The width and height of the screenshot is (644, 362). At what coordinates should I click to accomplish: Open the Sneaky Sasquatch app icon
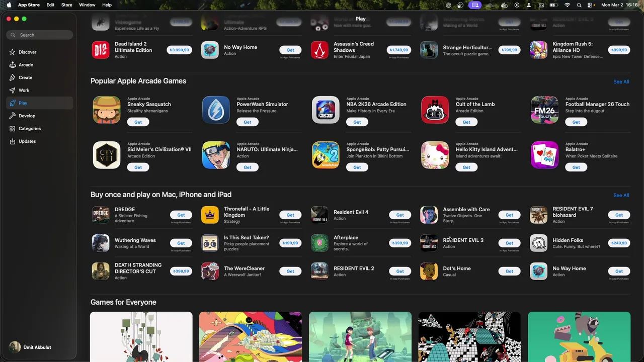pos(107,110)
